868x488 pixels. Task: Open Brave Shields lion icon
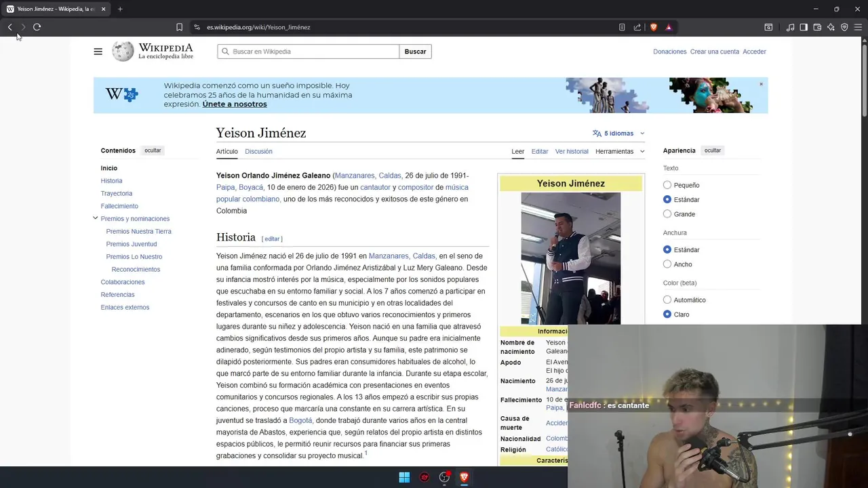click(654, 27)
